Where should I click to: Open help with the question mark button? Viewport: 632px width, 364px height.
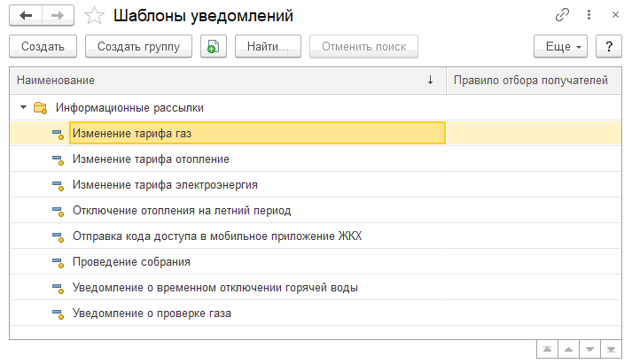609,47
